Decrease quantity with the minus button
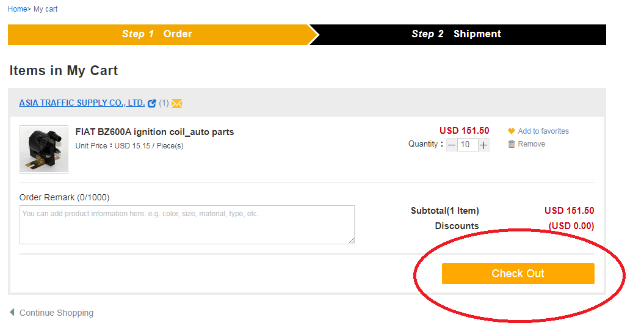644x331 pixels. pyautogui.click(x=452, y=145)
